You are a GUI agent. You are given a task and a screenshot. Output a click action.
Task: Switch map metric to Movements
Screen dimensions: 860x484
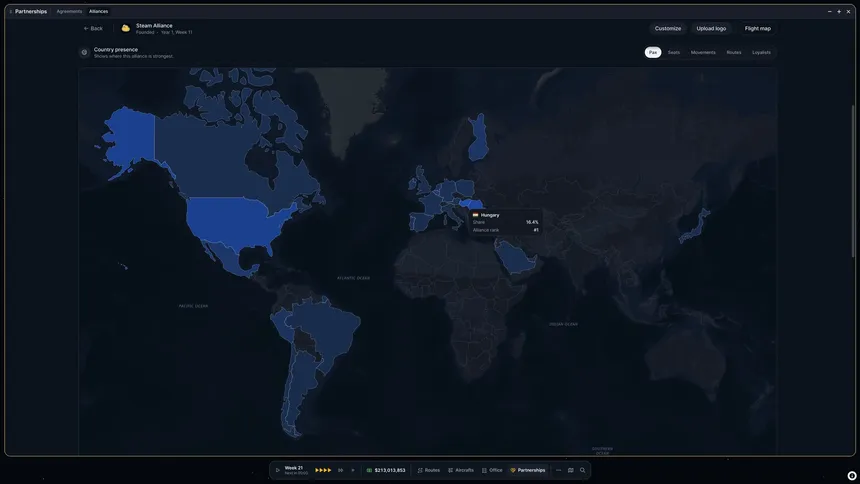coord(703,53)
